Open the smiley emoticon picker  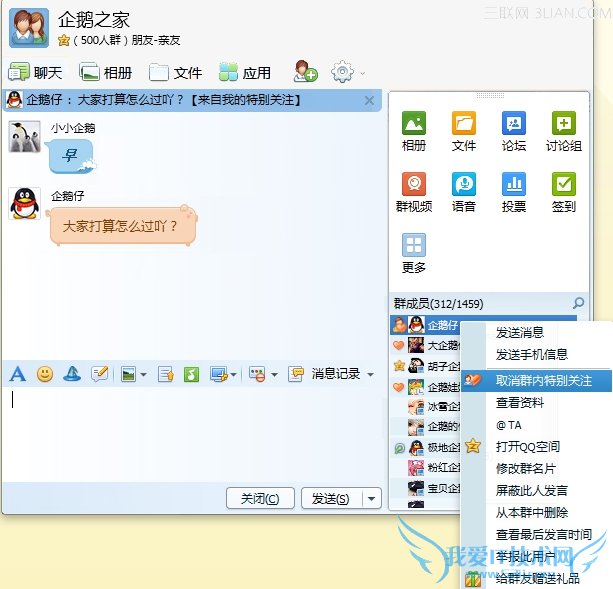point(45,374)
